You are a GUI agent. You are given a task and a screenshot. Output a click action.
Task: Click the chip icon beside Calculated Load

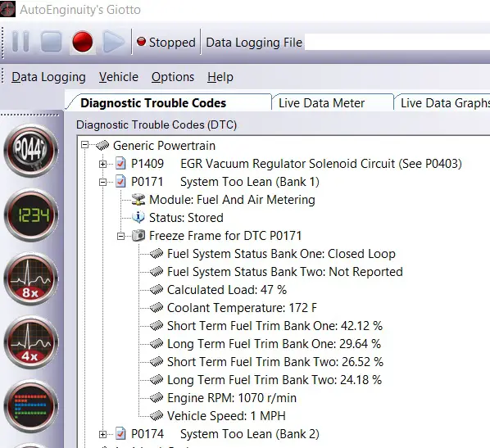coord(157,290)
